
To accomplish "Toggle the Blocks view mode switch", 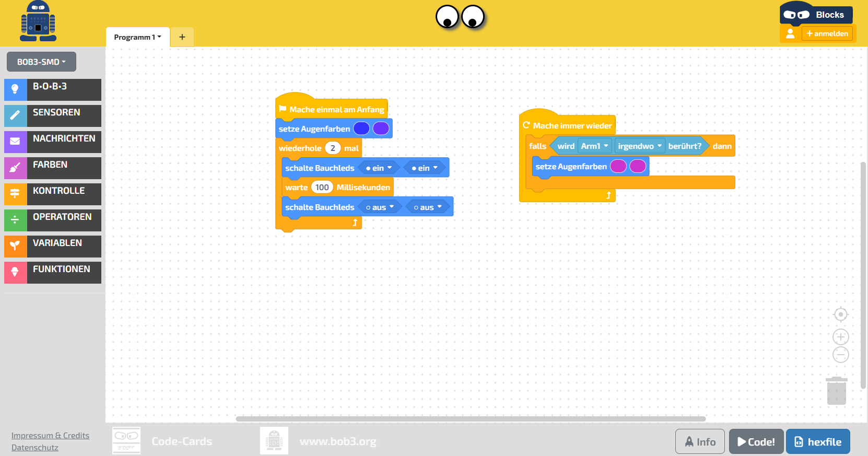I will 796,15.
